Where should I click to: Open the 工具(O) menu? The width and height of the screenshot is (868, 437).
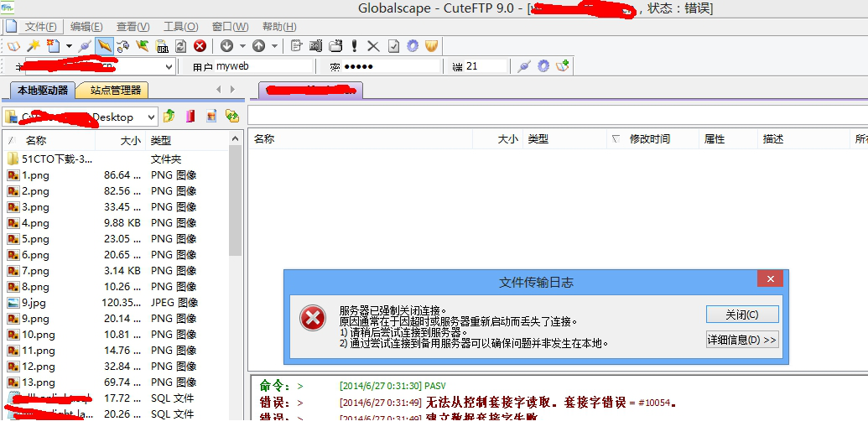[x=181, y=27]
